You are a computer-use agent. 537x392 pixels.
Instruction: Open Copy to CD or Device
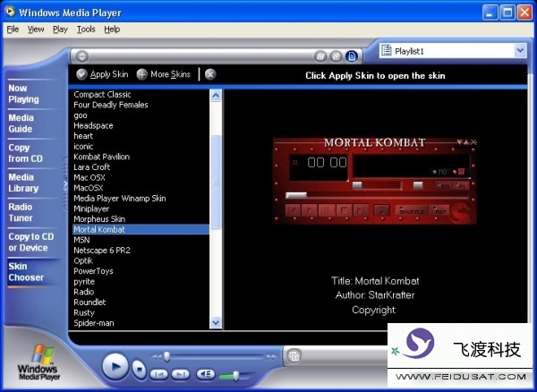click(30, 242)
